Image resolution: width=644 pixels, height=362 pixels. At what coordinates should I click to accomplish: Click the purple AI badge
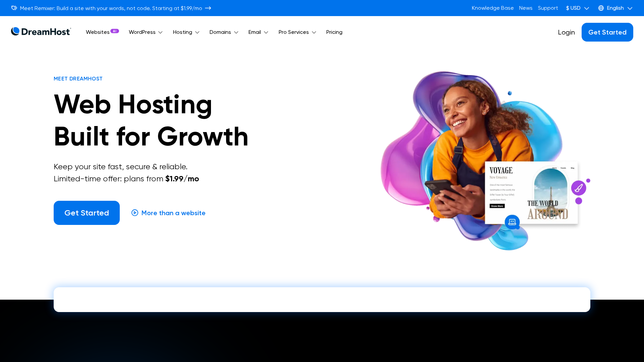[115, 31]
